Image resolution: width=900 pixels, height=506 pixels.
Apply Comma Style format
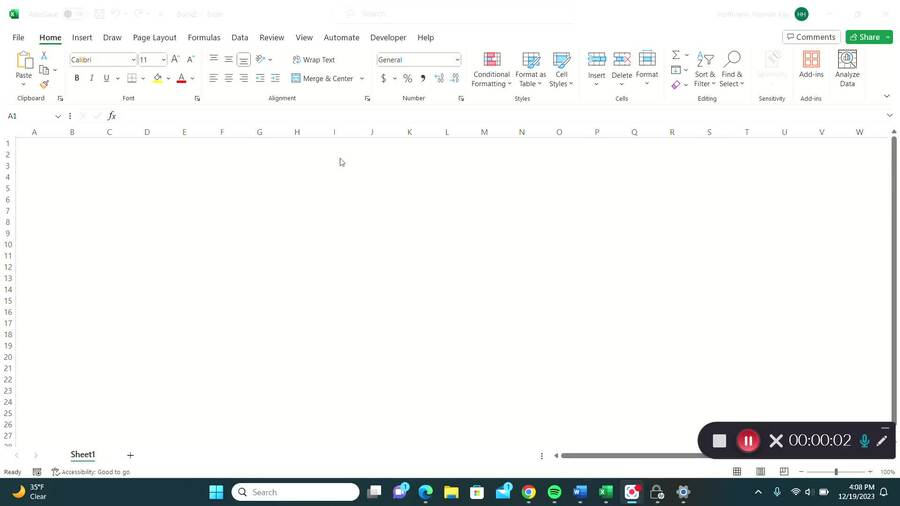coord(423,78)
